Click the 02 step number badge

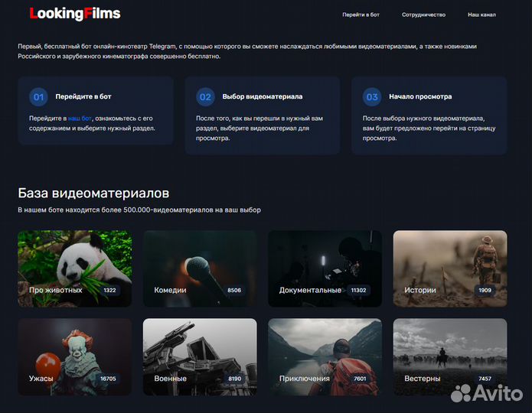coord(205,97)
